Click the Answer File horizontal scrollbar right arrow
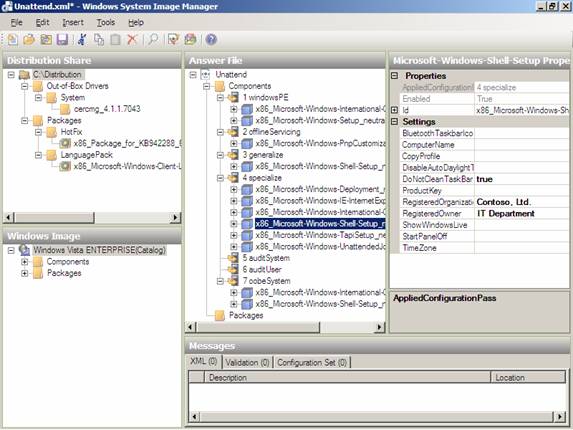 380,327
